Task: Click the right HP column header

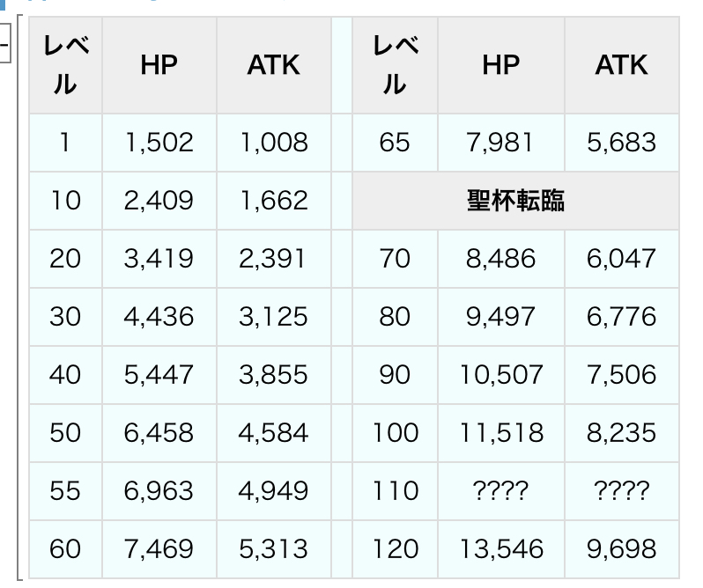Action: tap(500, 65)
